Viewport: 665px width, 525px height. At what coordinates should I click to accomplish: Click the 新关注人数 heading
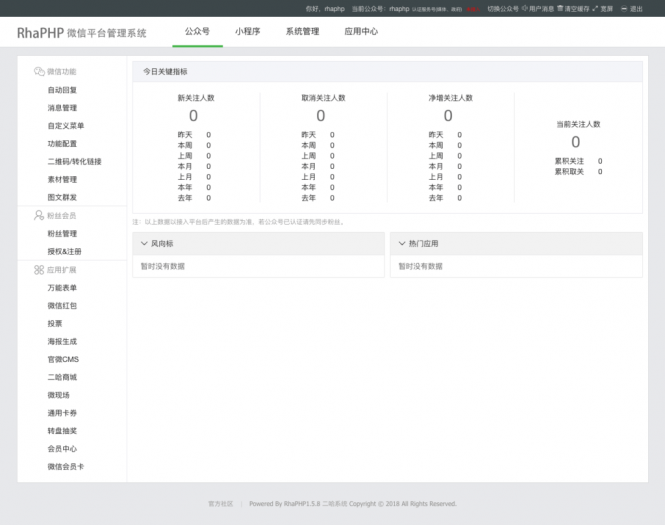tap(196, 98)
